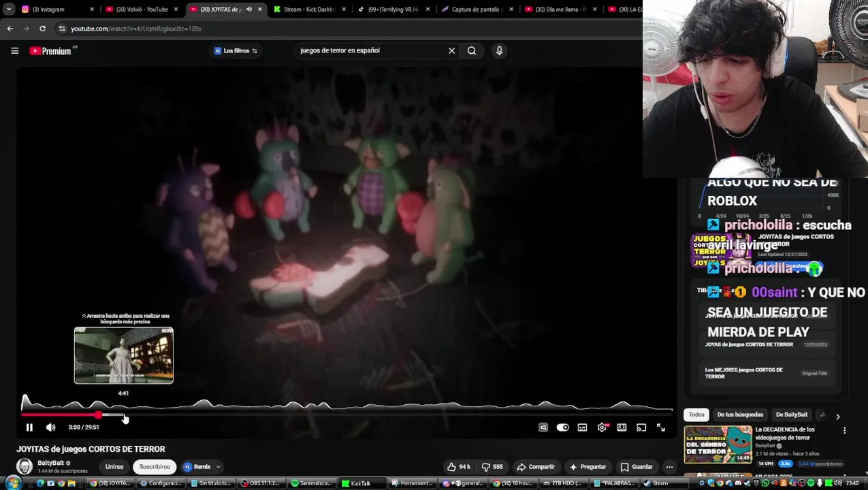Toggle subtitles captions button in player
Image resolution: width=868 pixels, height=490 pixels.
(582, 427)
